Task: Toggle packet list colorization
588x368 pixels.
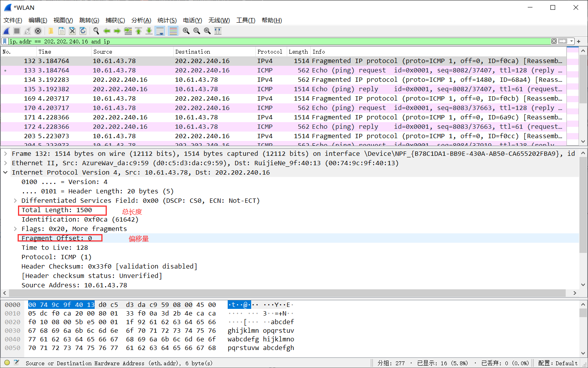Action: point(173,31)
